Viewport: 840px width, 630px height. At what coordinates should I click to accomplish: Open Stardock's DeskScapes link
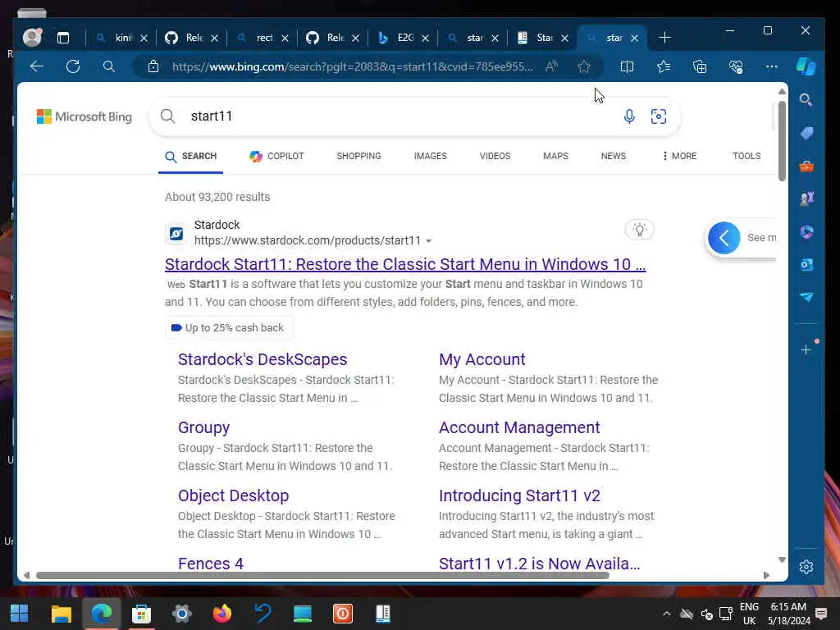click(262, 359)
